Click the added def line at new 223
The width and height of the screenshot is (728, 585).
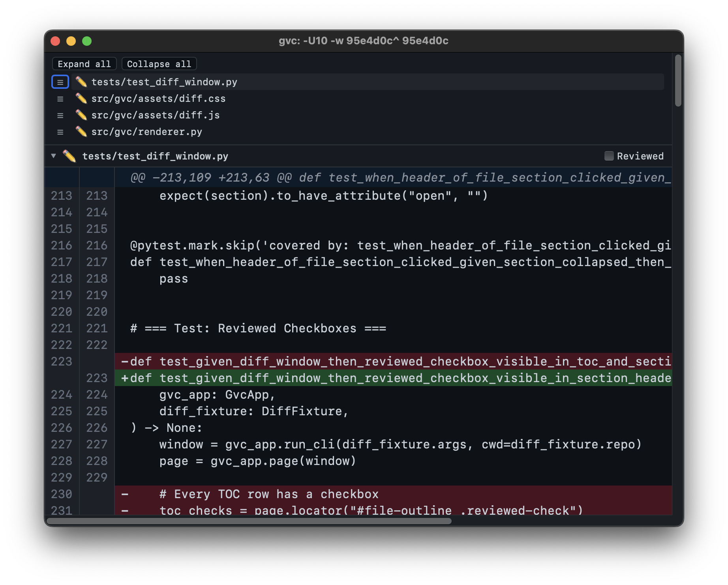394,378
